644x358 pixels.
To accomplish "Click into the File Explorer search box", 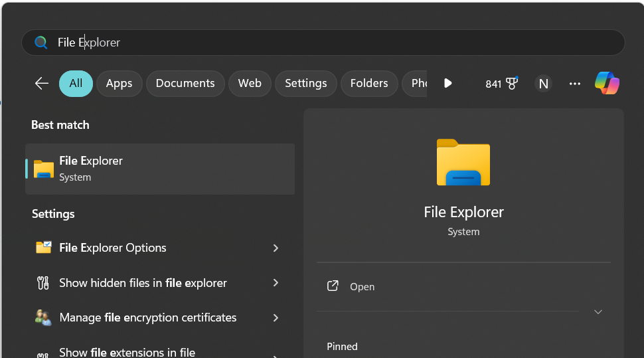I will tap(323, 43).
